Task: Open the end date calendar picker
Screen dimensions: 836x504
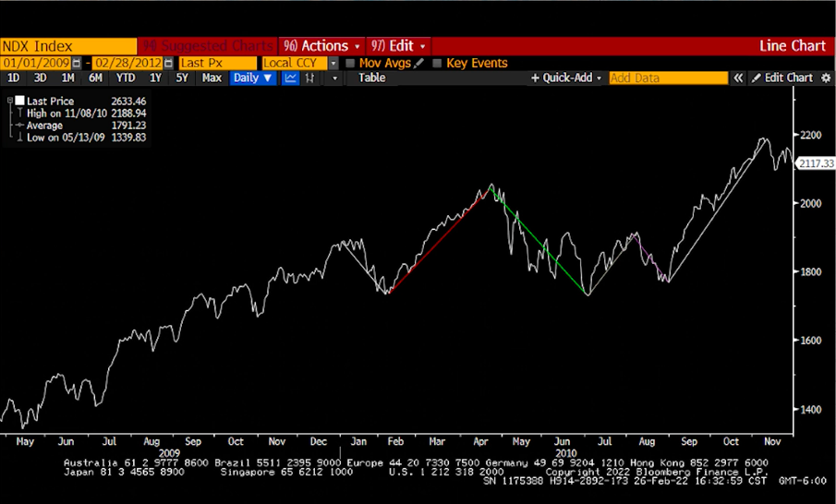Action: point(168,63)
